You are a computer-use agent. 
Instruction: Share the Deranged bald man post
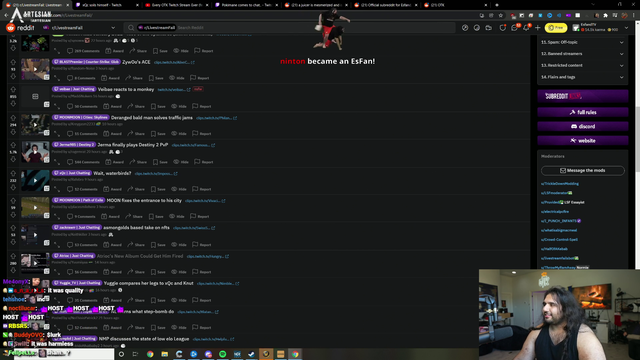[x=136, y=133]
